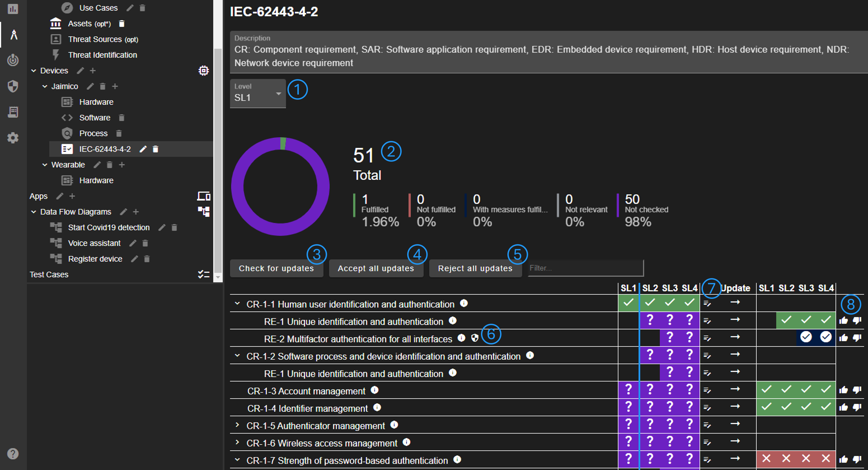Screen dimensions: 868x470
Task: Expand CR-1-6 Wireless access management row
Action: 237,442
